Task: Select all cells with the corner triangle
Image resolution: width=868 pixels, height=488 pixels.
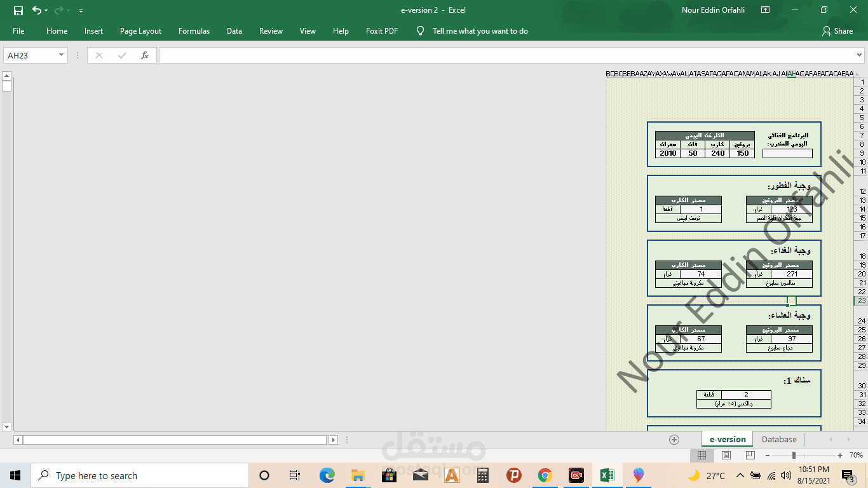Action: click(x=858, y=74)
